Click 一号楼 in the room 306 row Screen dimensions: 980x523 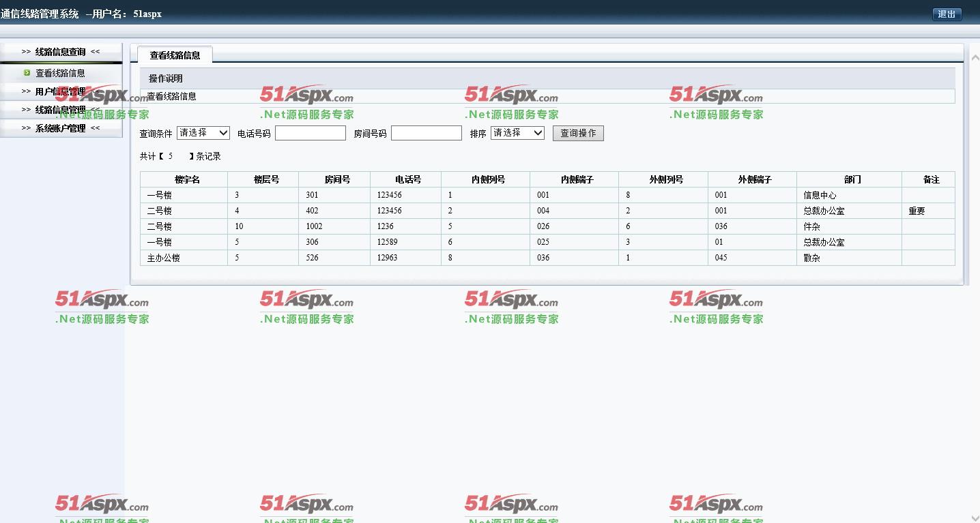(160, 242)
